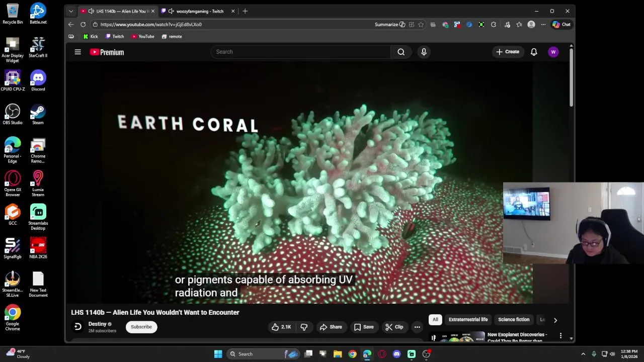The width and height of the screenshot is (644, 362).
Task: Click the Share button
Action: coord(331,327)
